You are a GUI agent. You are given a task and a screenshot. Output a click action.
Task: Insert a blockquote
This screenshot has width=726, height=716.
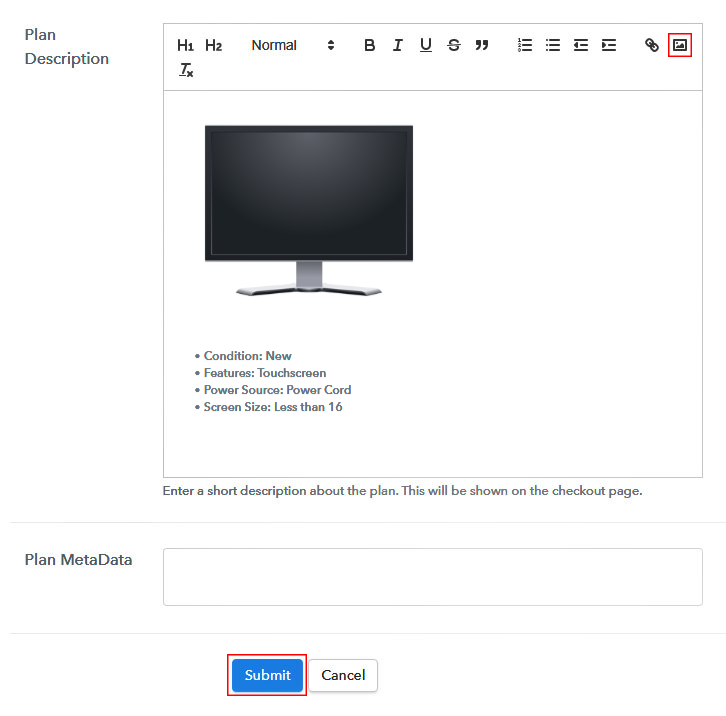[482, 45]
